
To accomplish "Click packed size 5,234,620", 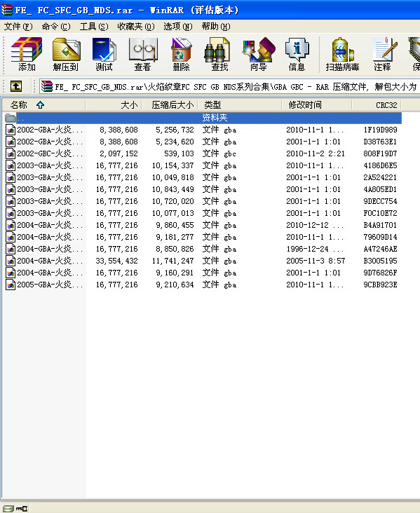I will [x=175, y=142].
